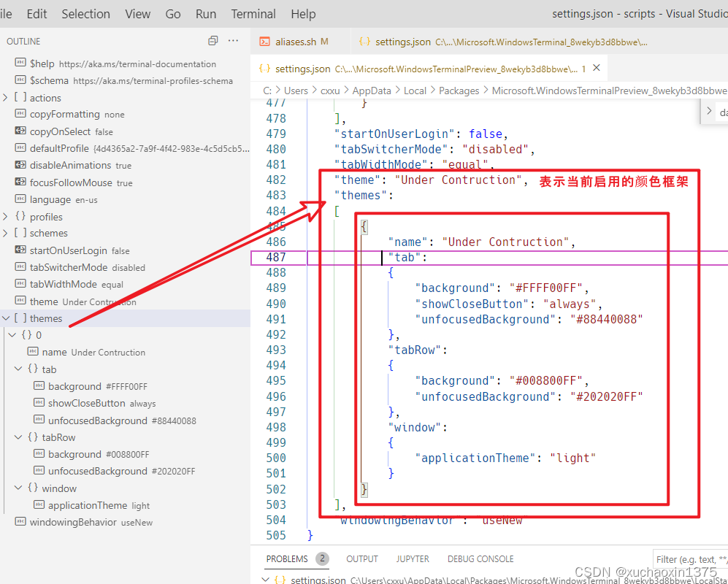Collapse tabRow object in outline
The image size is (728, 584).
pyautogui.click(x=18, y=437)
